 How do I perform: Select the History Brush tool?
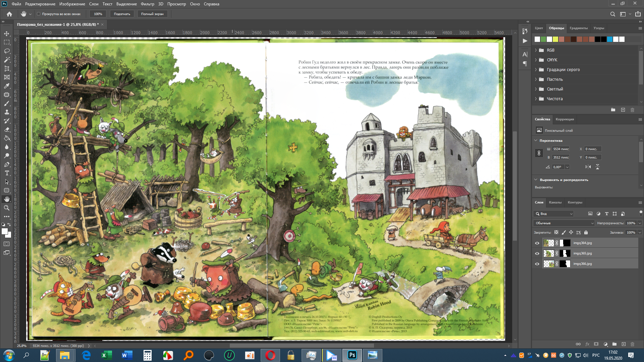click(7, 121)
